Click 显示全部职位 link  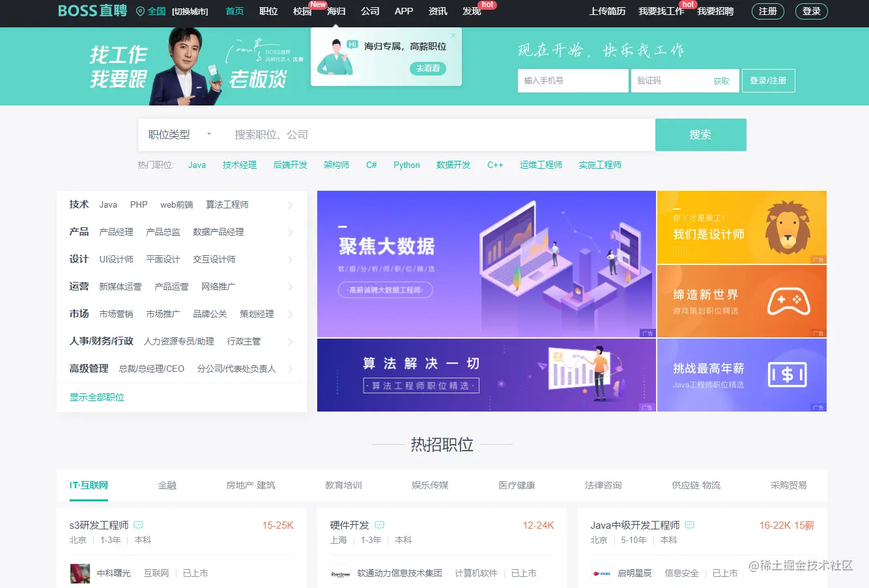tap(97, 397)
